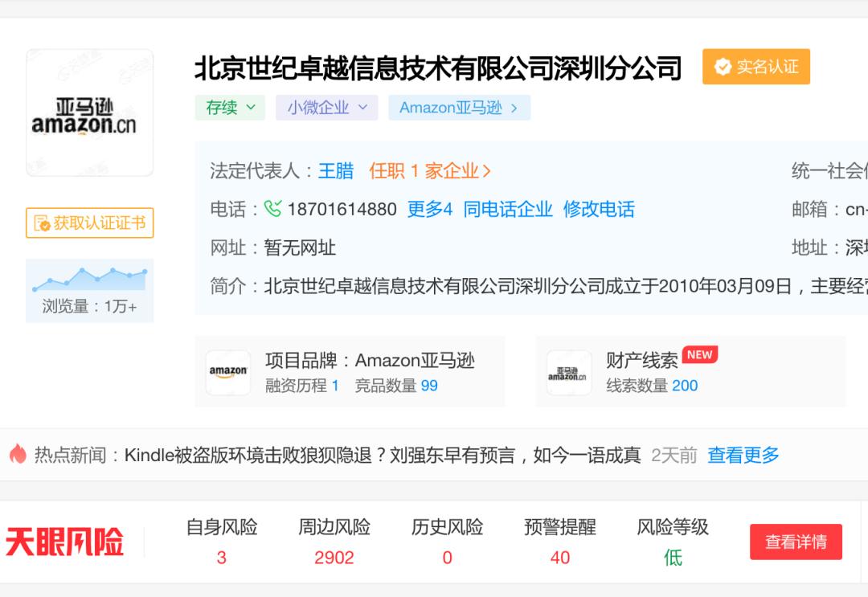
Task: Open 历史风险 count 0
Action: pyautogui.click(x=448, y=557)
